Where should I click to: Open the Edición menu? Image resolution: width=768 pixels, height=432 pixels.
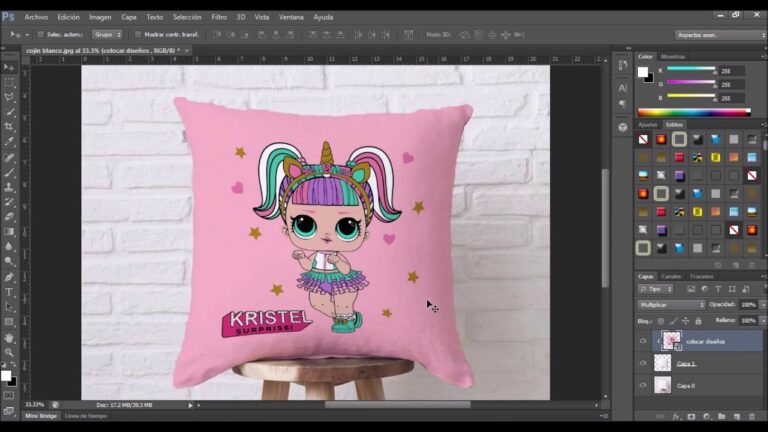pos(68,17)
